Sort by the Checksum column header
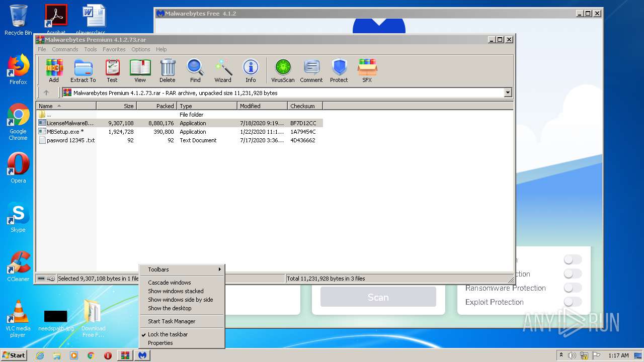 [305, 106]
